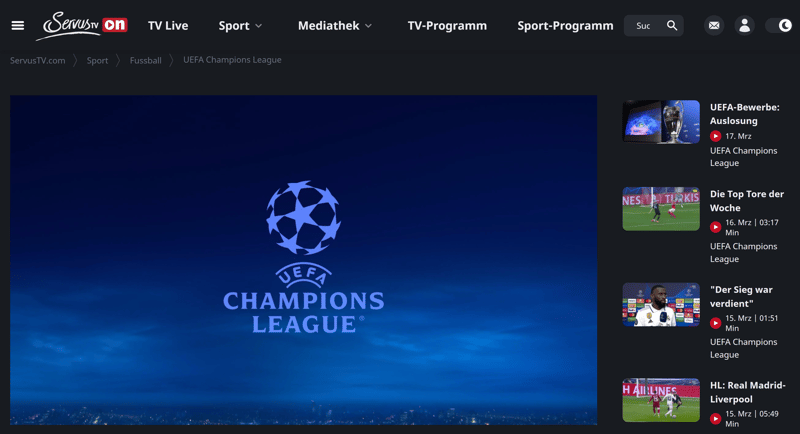
Task: Open the user profile icon
Action: [x=744, y=25]
